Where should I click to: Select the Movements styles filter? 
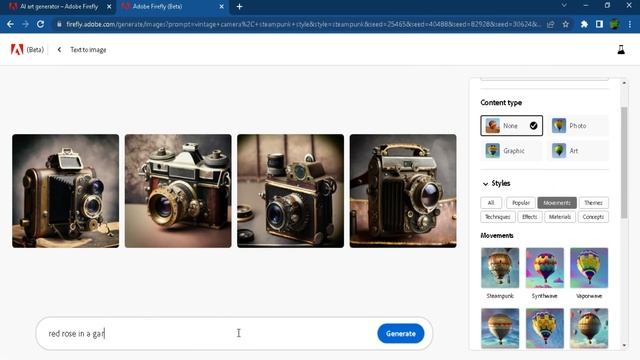pyautogui.click(x=557, y=203)
